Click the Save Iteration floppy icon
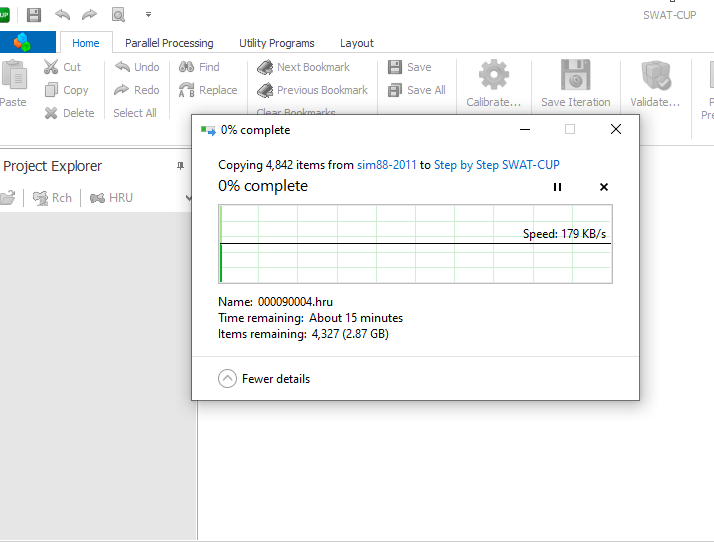Viewport: 714px width, 542px height. [x=576, y=84]
